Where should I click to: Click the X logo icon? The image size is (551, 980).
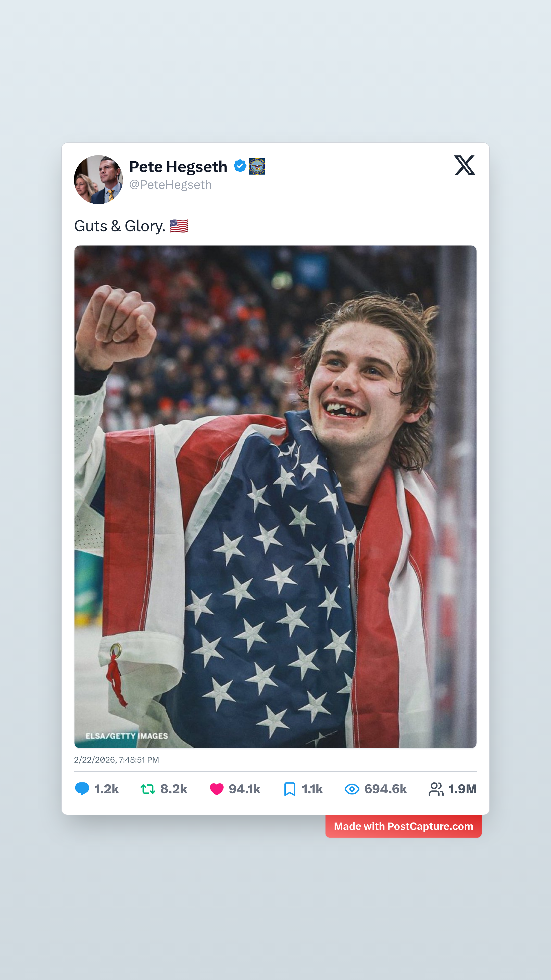click(464, 165)
